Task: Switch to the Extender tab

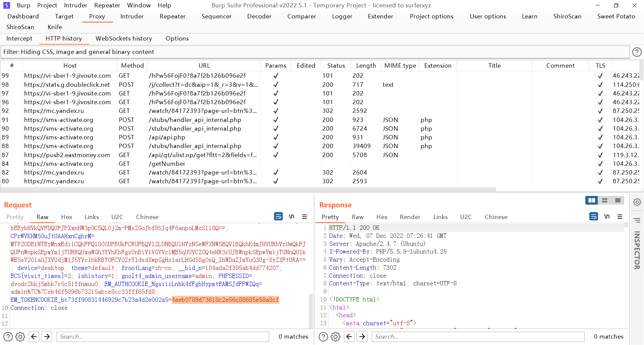Action: [380, 16]
